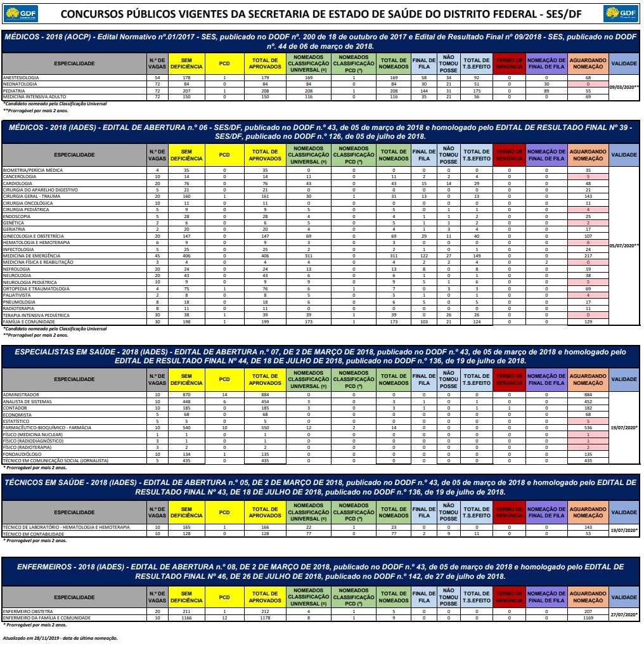Select the ADMINISTRADOR row label
644x648 pixels.
[x=21, y=394]
